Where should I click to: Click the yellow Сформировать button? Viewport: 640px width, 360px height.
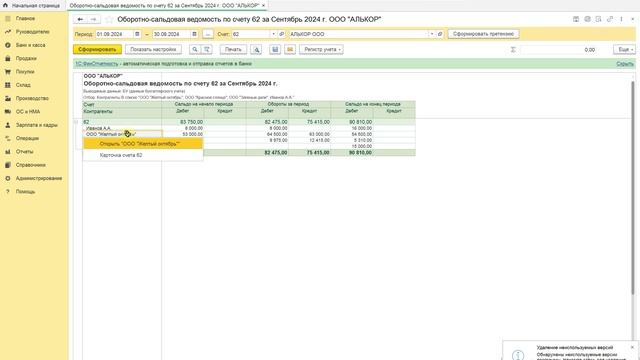[97, 49]
